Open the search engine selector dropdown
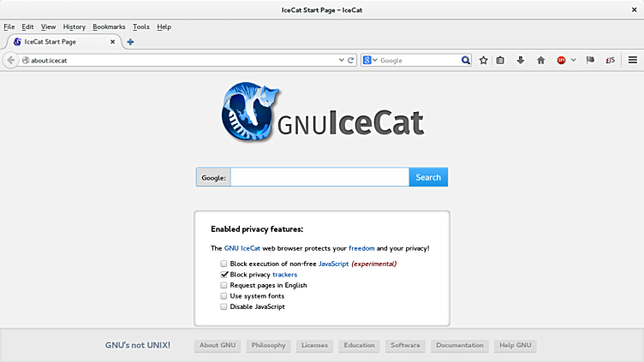This screenshot has width=644, height=362. 370,60
